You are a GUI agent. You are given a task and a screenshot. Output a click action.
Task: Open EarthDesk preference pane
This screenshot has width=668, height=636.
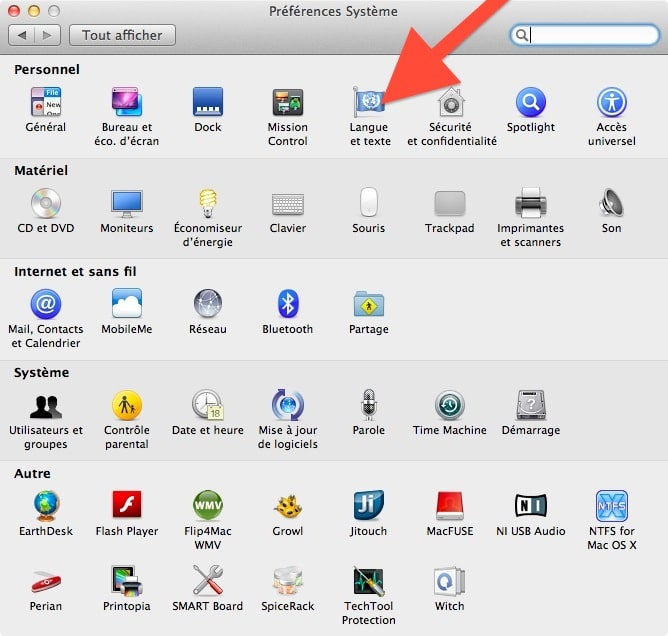(x=46, y=506)
